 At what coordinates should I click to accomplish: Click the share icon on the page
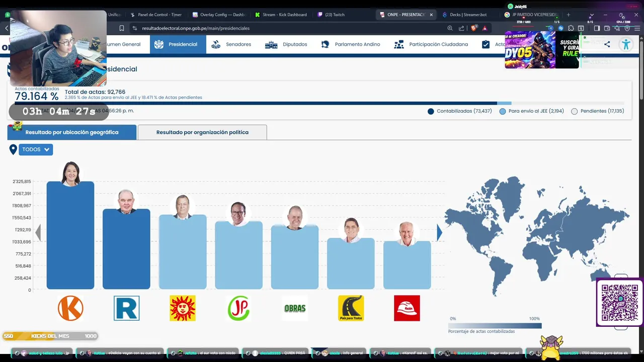point(607,44)
